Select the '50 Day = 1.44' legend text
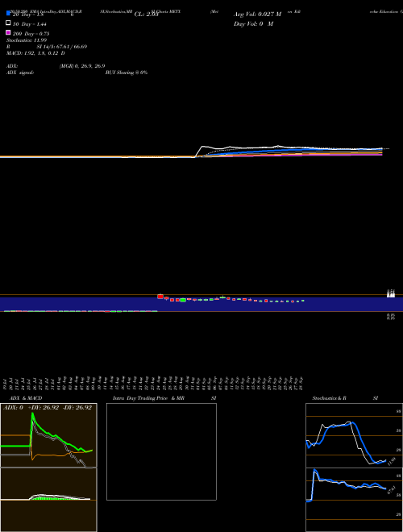403x532 pixels. (30, 24)
